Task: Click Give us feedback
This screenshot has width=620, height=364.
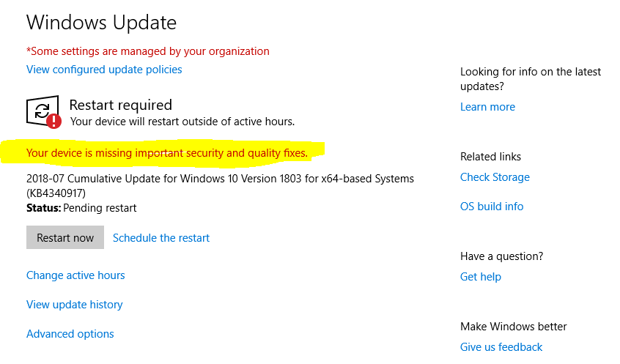Action: point(501,347)
